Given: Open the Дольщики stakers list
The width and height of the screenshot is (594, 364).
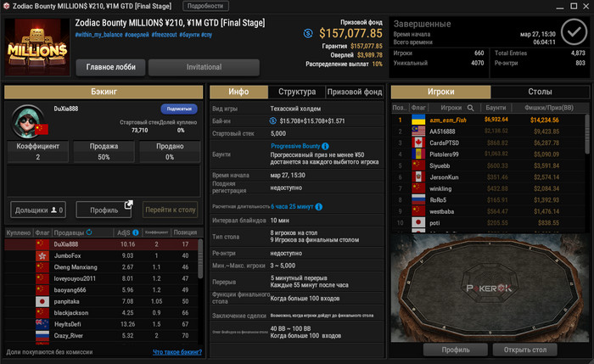Looking at the screenshot, I should 38,210.
